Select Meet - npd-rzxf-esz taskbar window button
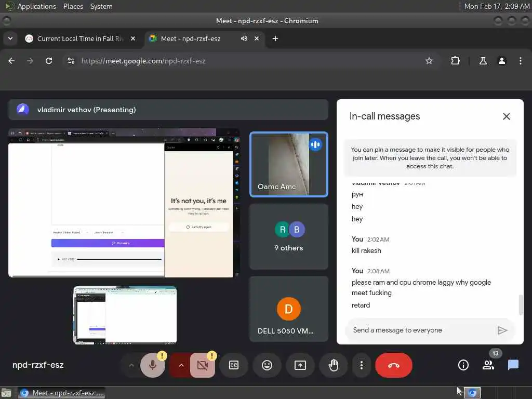 61,393
